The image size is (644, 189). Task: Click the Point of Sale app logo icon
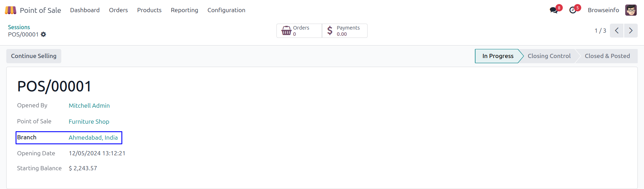click(10, 10)
